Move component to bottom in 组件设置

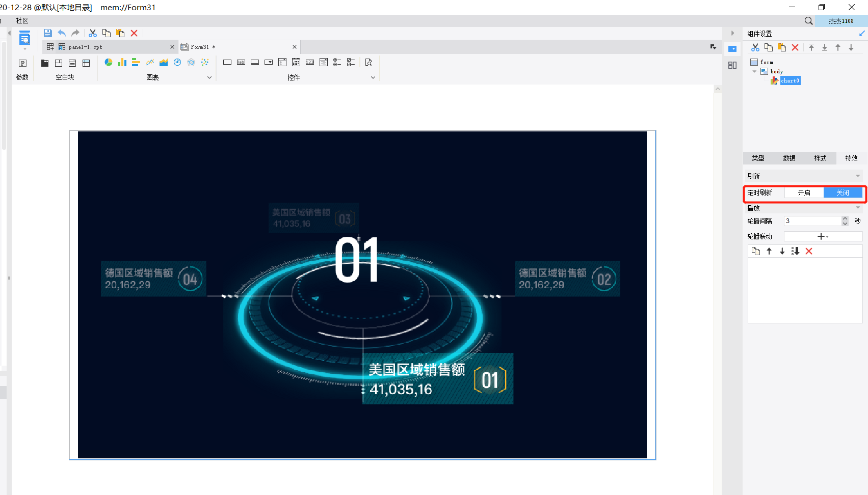[825, 47]
